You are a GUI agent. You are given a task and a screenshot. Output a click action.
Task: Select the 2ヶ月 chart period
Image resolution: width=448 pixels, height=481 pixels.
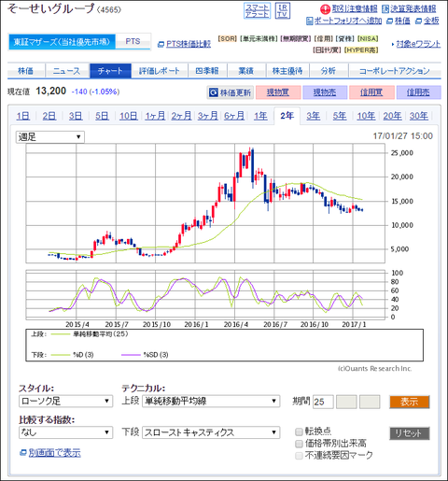pos(181,116)
